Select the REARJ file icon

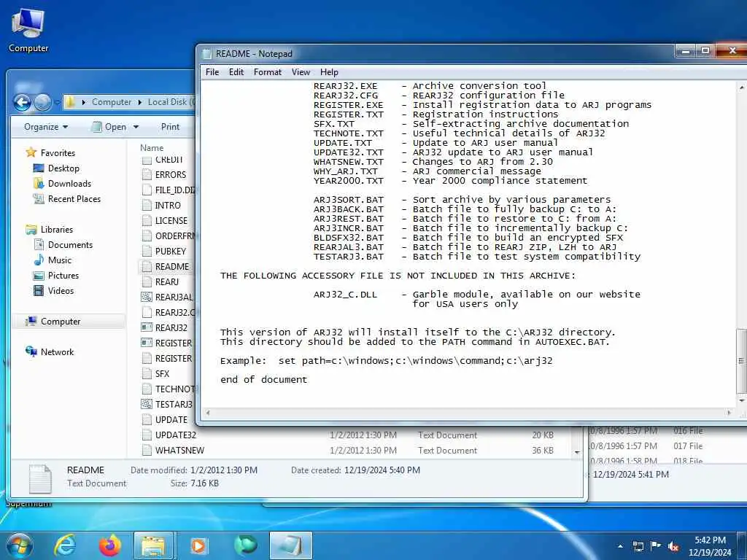pos(147,282)
